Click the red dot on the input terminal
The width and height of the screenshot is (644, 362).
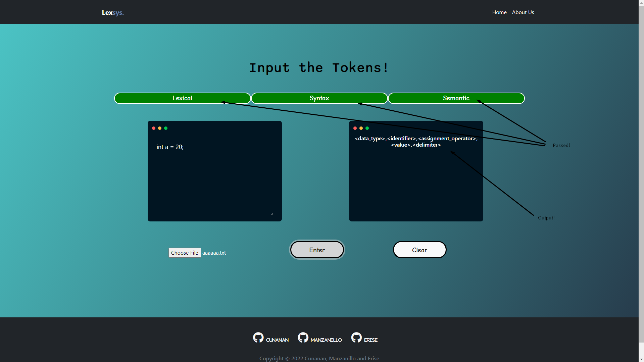click(153, 128)
